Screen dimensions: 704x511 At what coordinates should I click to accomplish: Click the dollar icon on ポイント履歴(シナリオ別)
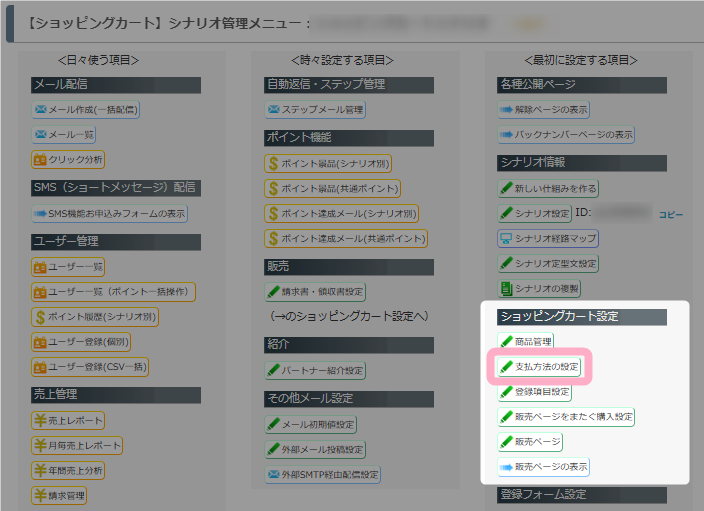pyautogui.click(x=40, y=317)
